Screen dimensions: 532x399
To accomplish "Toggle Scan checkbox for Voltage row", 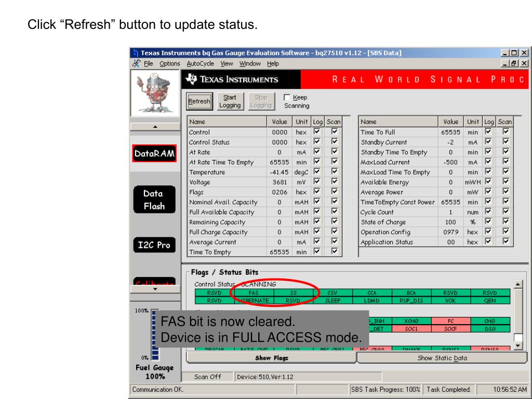I will tap(335, 181).
